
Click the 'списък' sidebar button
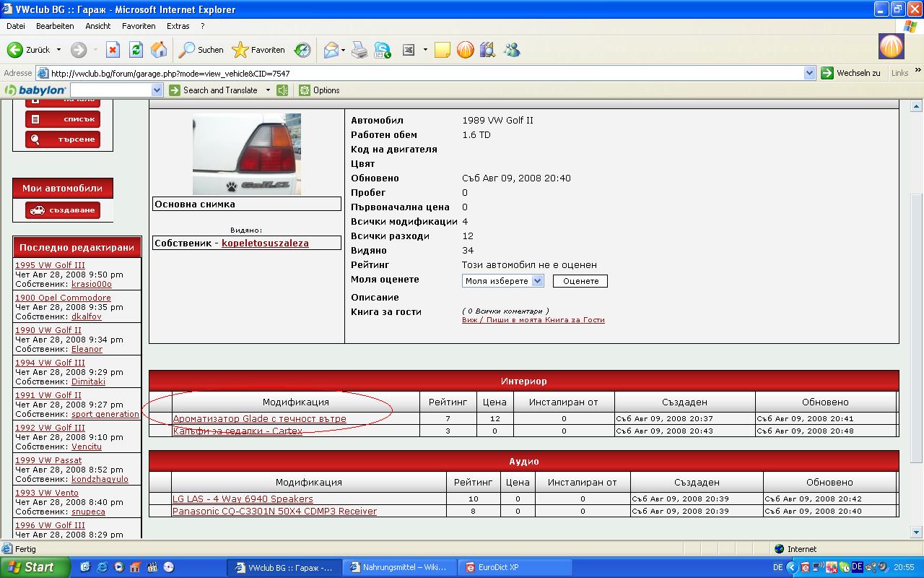[x=63, y=119]
